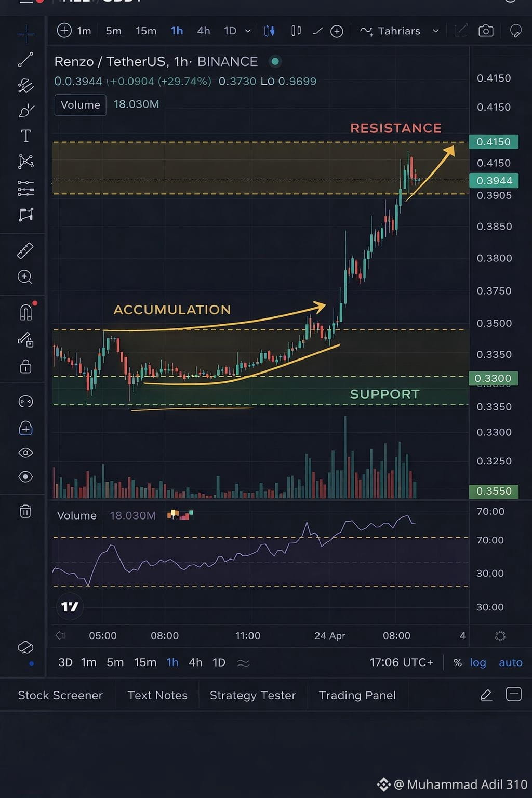The height and width of the screenshot is (798, 532).
Task: Click the 0.3944 current price label
Action: pos(494,181)
